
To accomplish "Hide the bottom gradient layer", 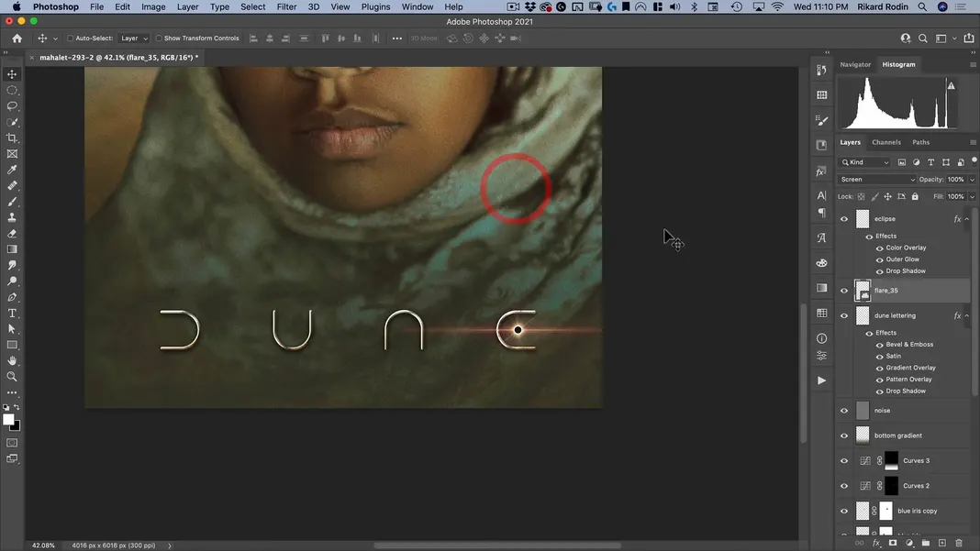I will [x=844, y=435].
